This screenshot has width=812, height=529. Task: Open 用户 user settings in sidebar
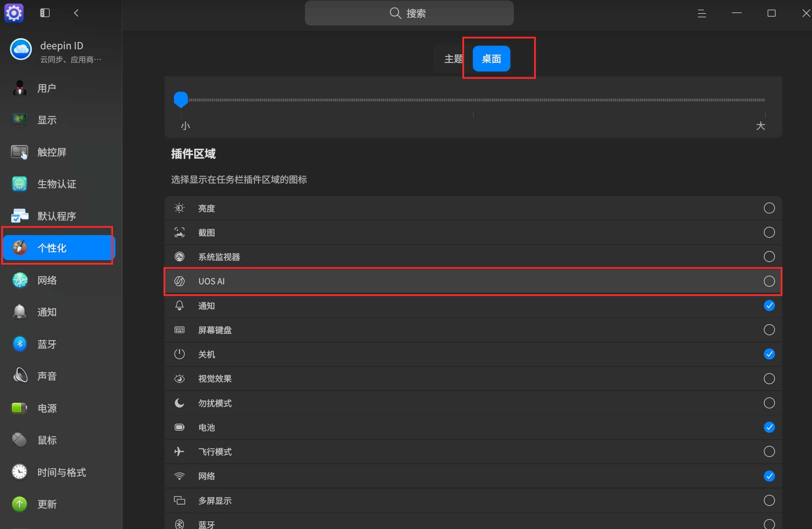[58, 88]
